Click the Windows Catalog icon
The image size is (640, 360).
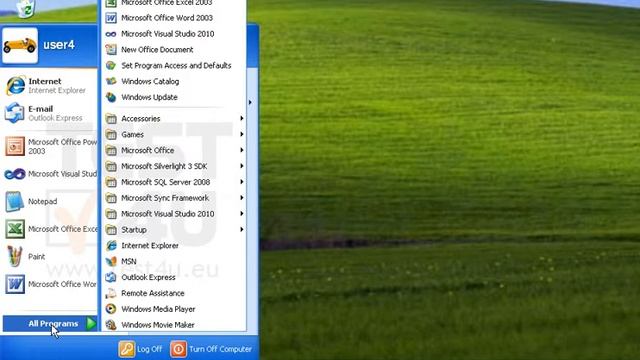[x=111, y=82]
